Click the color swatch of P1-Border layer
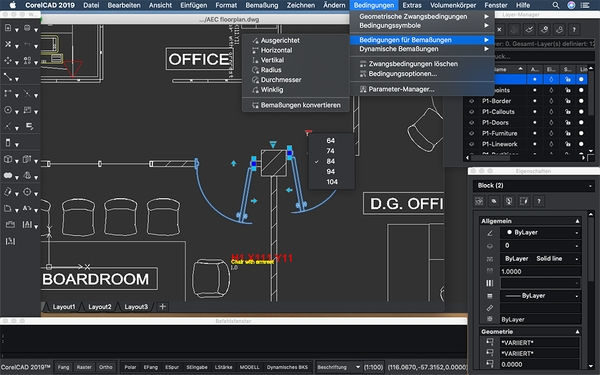 581,101
